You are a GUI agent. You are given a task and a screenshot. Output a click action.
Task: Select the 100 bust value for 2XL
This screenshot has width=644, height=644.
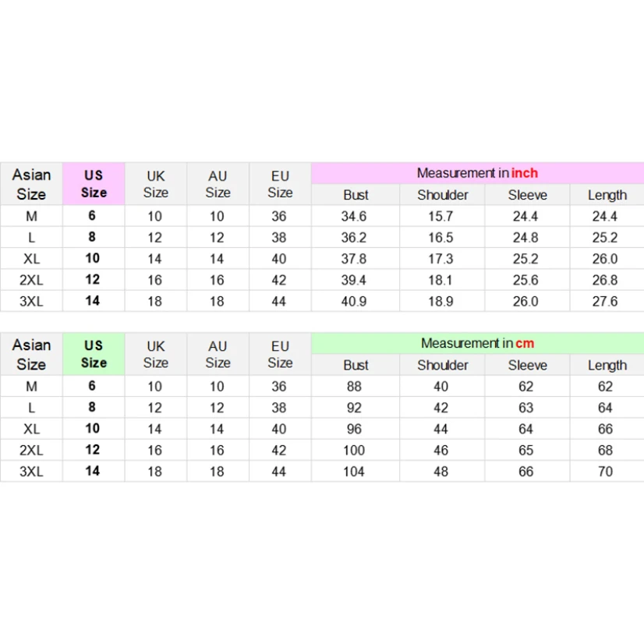click(356, 450)
